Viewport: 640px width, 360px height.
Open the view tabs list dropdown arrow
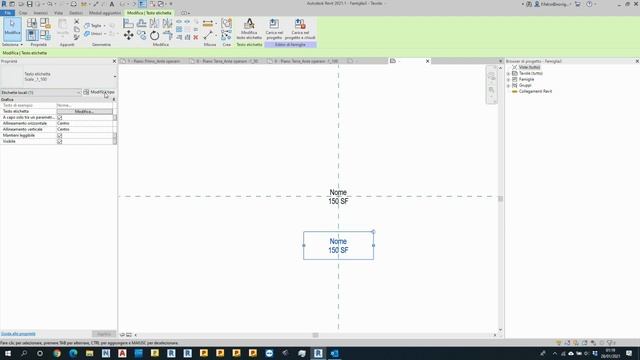click(500, 61)
